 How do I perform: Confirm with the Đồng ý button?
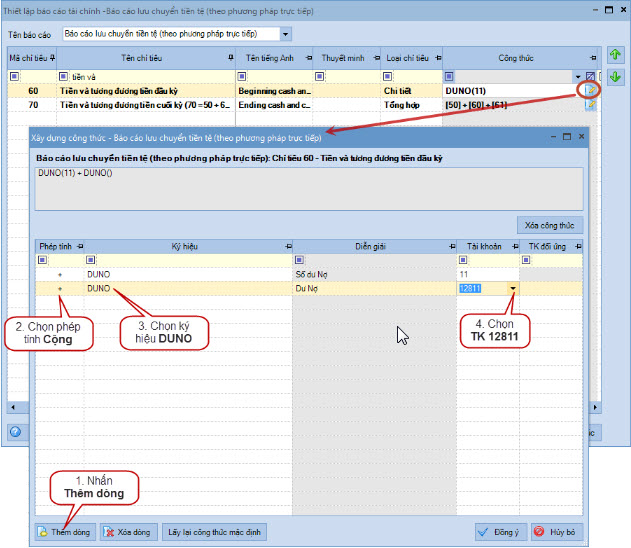pyautogui.click(x=501, y=532)
